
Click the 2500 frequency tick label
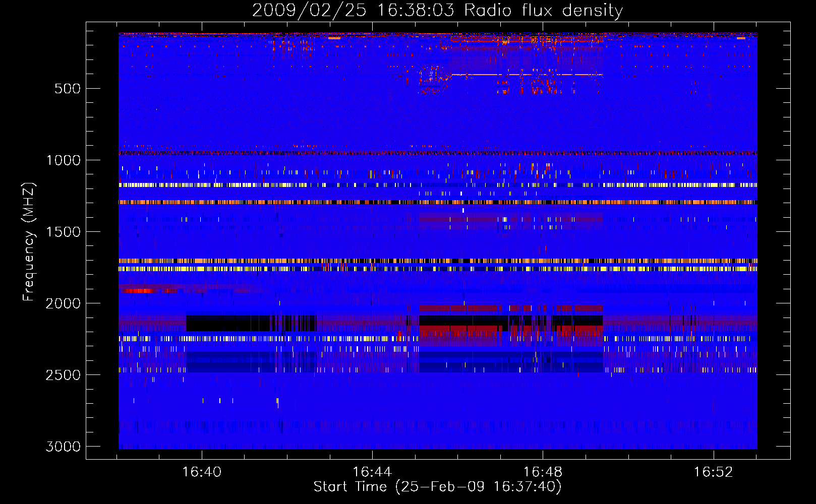click(x=63, y=375)
